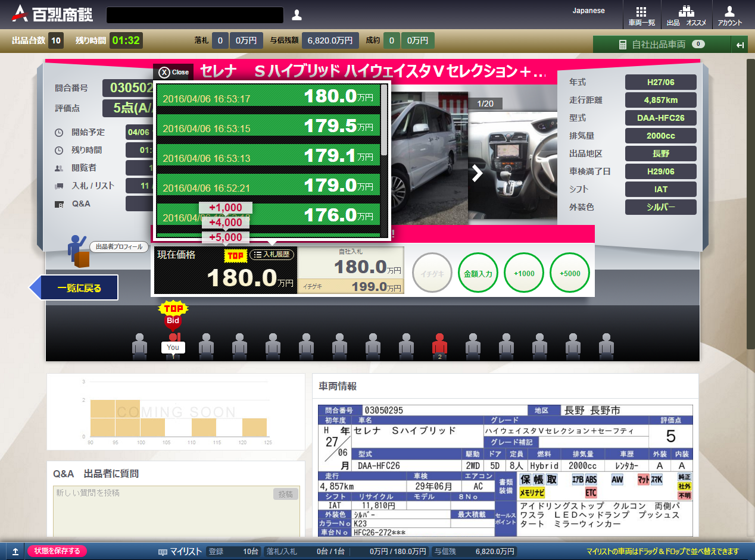755x560 pixels.
Task: Expand bottom bar with the up arrow icon
Action: coord(14,551)
